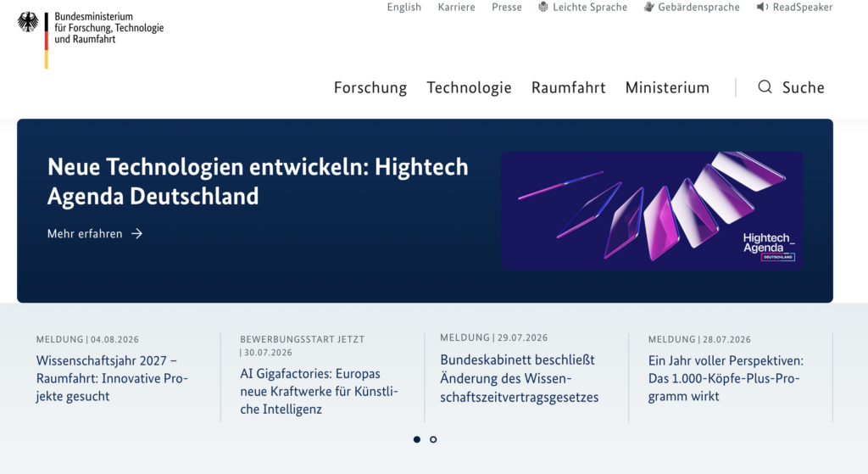Open the Hightech Agenda Deutschland headline
Image resolution: width=868 pixels, height=474 pixels.
point(258,181)
